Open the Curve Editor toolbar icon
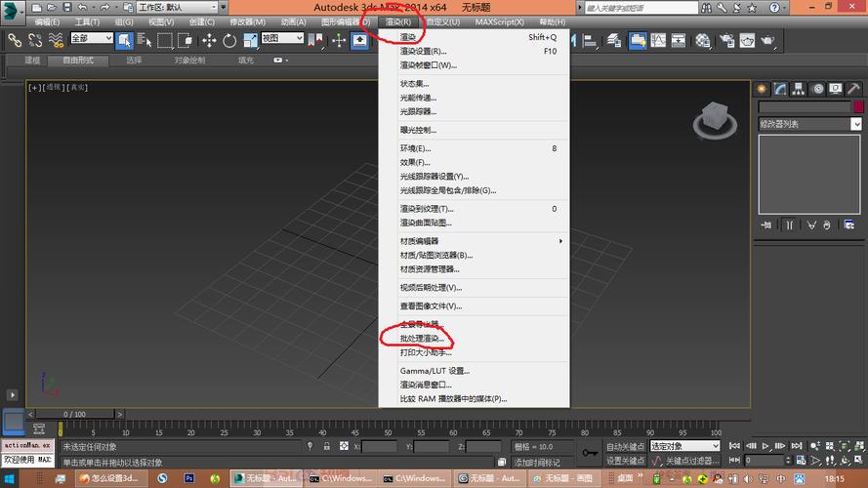The height and width of the screenshot is (488, 868). point(659,40)
